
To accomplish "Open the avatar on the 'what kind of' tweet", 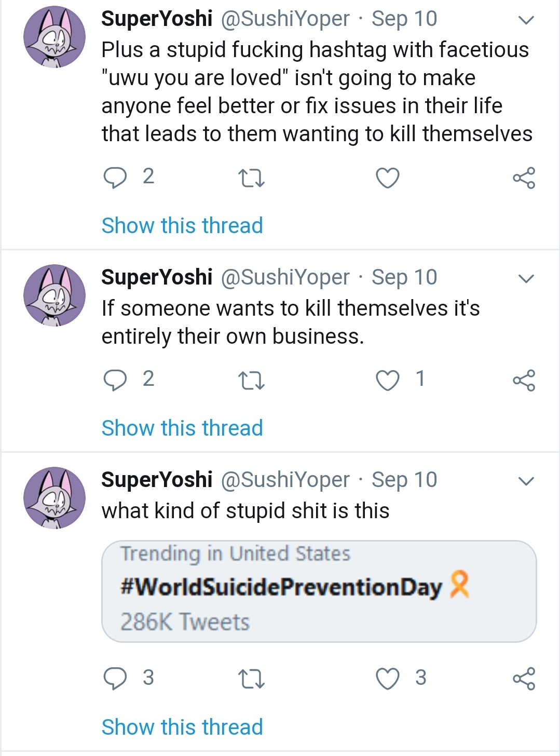I will click(x=54, y=497).
